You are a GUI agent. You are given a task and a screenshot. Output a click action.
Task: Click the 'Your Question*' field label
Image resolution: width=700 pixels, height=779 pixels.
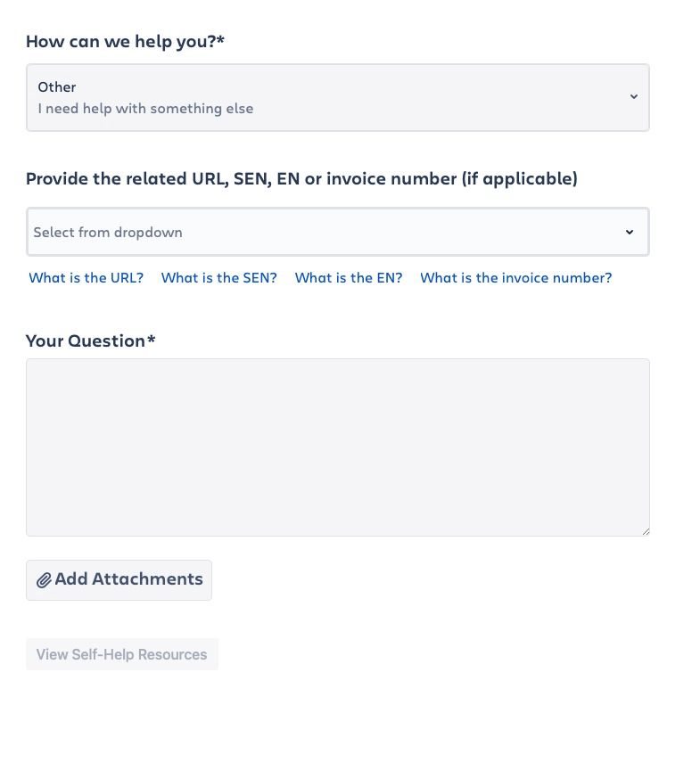tap(90, 340)
